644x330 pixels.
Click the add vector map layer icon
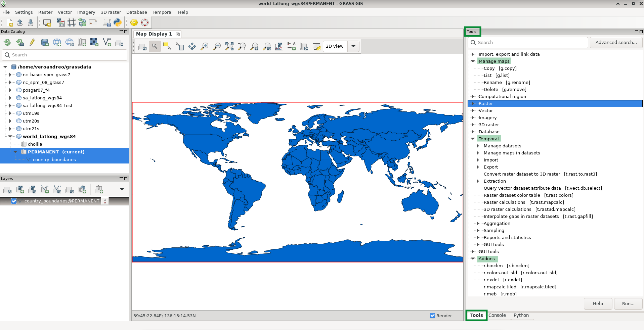pos(45,190)
